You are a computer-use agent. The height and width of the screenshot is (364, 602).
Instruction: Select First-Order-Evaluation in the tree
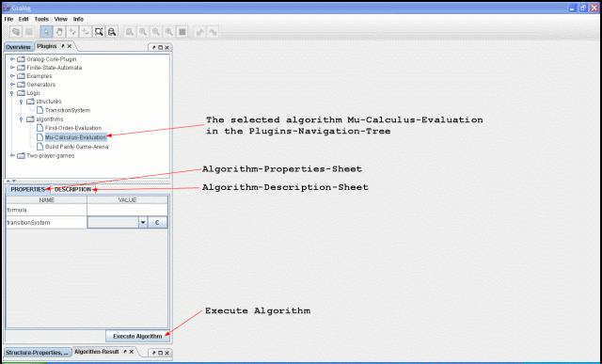(x=73, y=128)
